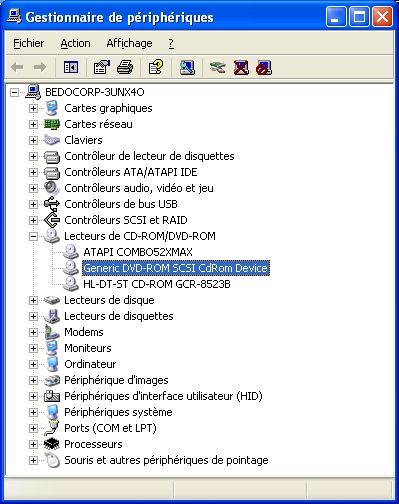Expand the Ordinateur node
The image size is (399, 504).
coord(33,364)
